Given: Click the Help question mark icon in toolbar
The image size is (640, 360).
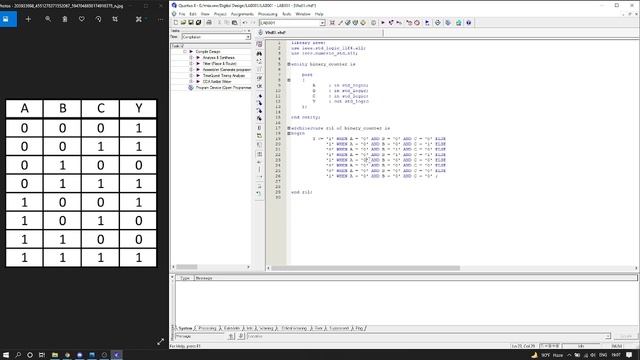Looking at the screenshot, I should [469, 23].
